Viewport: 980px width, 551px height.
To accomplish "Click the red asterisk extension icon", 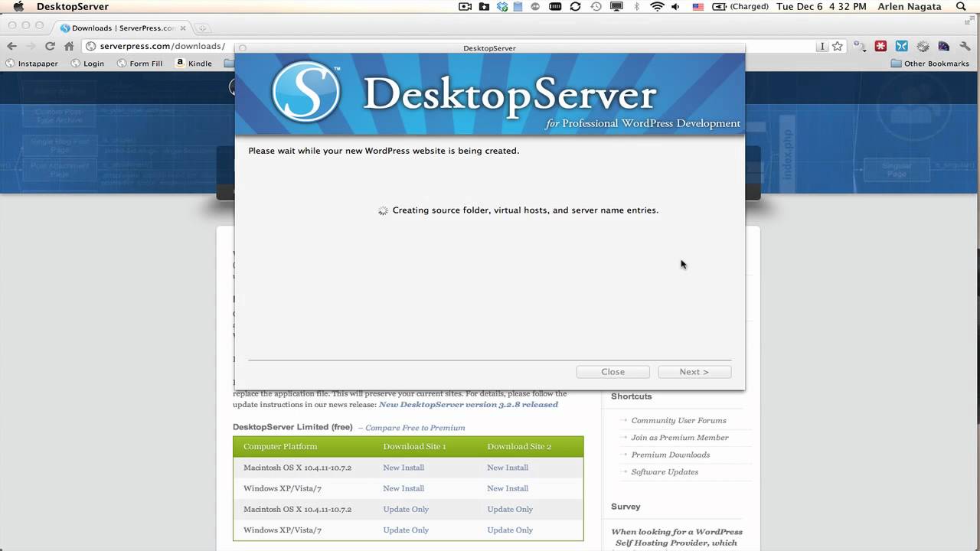I will (x=881, y=46).
